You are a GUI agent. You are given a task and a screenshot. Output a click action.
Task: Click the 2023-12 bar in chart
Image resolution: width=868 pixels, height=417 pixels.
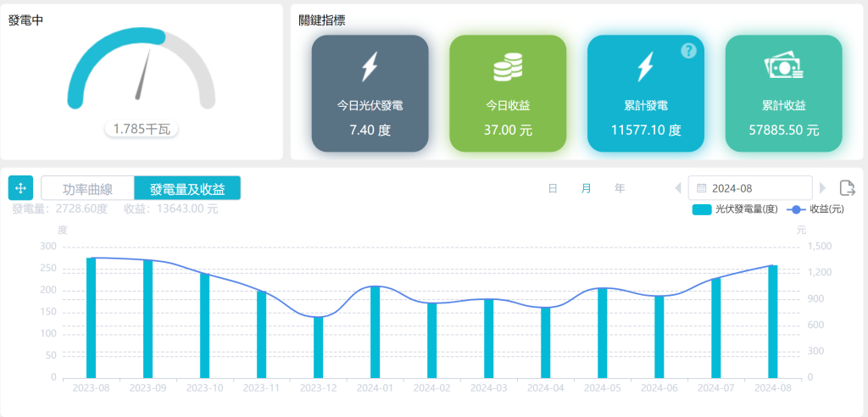[319, 347]
